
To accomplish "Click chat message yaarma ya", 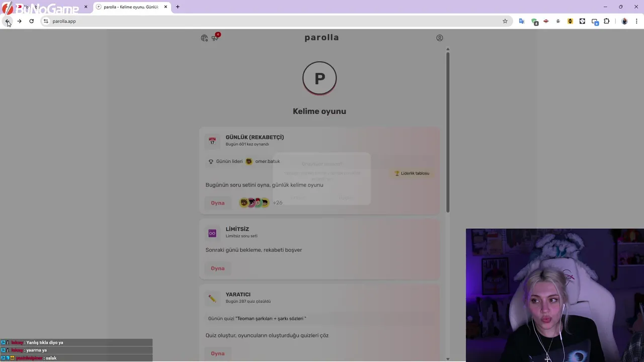I will (36, 350).
